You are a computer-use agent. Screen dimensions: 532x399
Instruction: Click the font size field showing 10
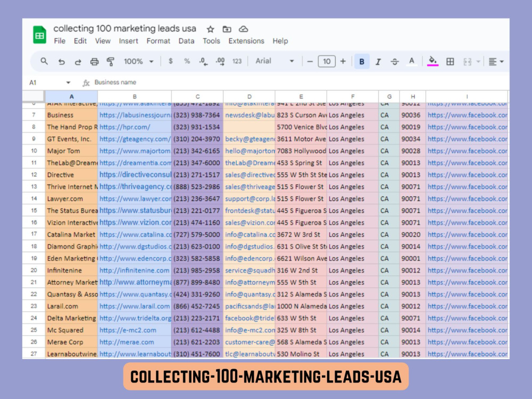coord(327,61)
